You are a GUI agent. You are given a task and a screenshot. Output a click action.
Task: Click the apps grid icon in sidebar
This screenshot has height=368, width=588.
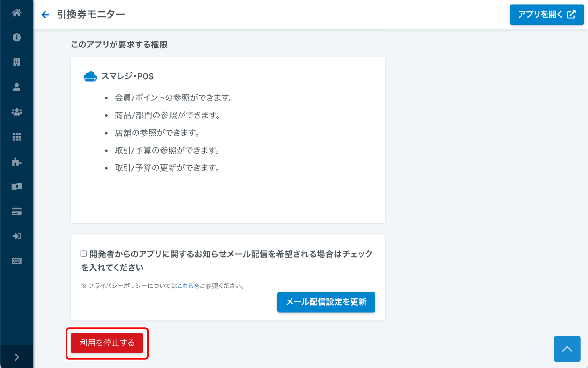point(17,137)
